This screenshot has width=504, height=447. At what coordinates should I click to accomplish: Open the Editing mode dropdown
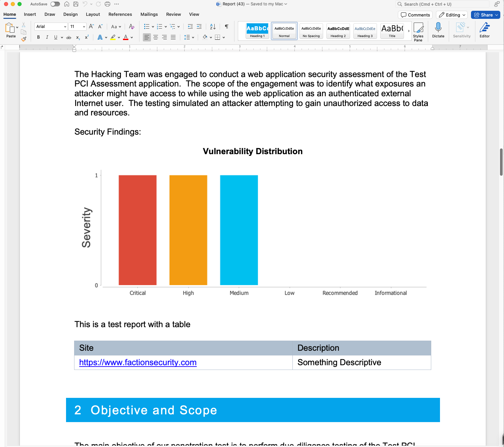tap(452, 15)
